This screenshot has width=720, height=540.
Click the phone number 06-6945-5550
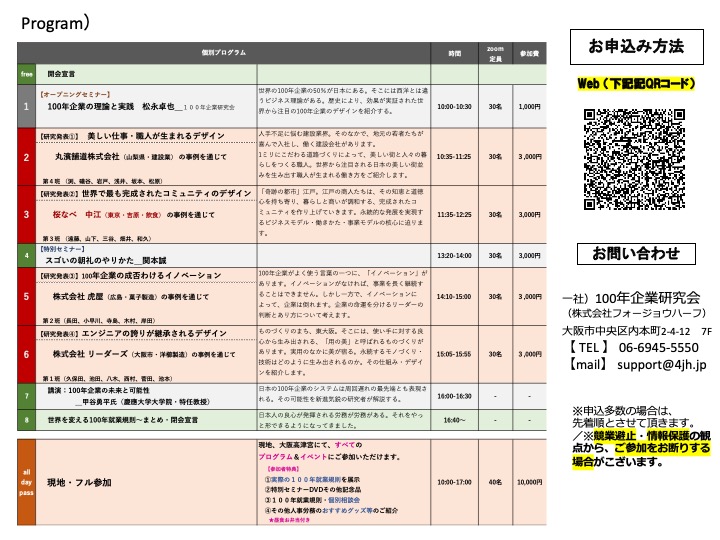[x=658, y=348]
